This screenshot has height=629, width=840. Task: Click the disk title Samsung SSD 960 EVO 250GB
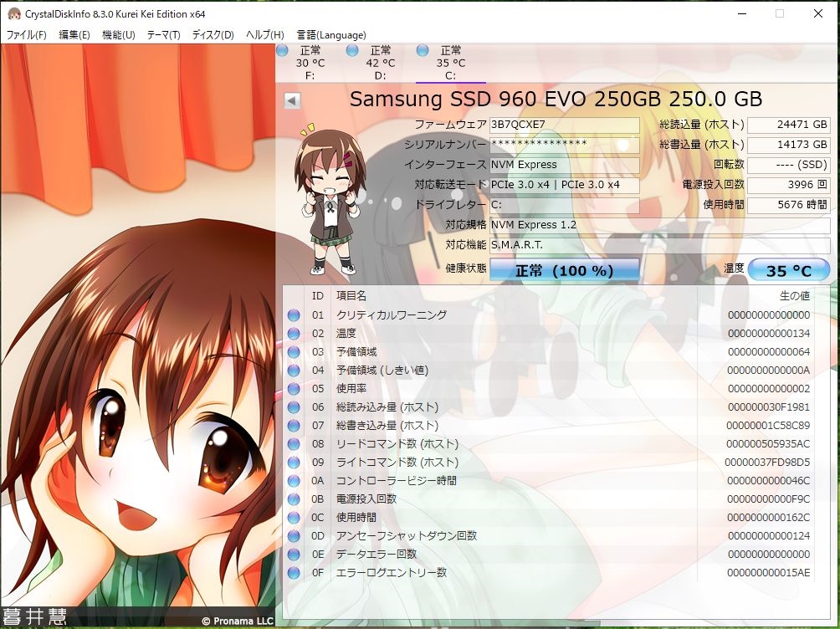pos(556,100)
